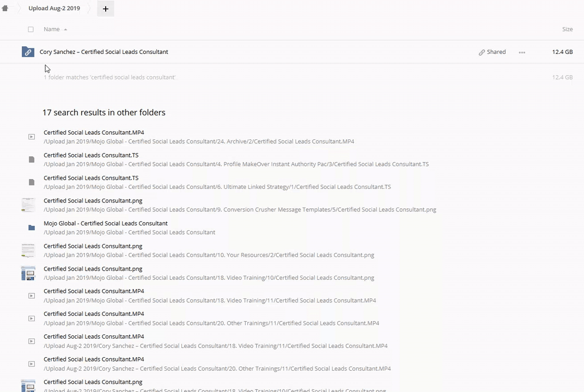Toggle the select-all checkbox in the header
The image size is (584, 392).
[31, 29]
